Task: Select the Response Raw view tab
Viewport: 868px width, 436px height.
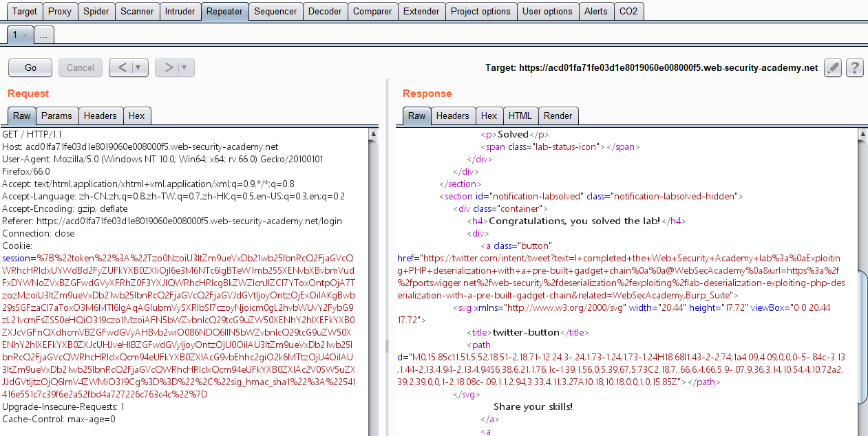Action: click(x=417, y=116)
